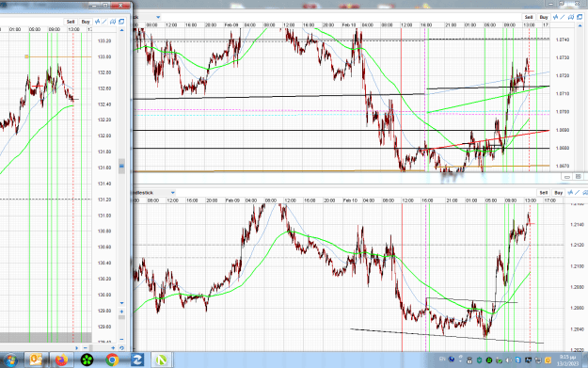Click detach window icon in left chart window
The width and height of the screenshot is (588, 368).
pos(121,22)
